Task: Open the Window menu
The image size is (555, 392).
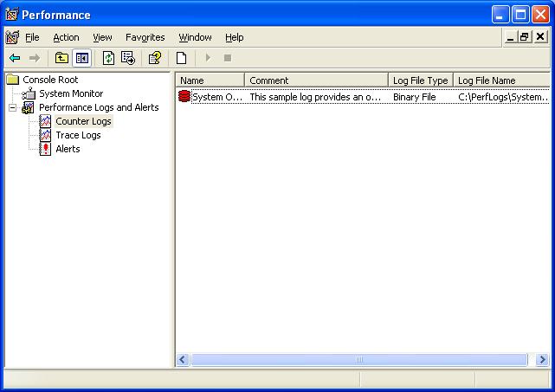Action: [x=195, y=37]
